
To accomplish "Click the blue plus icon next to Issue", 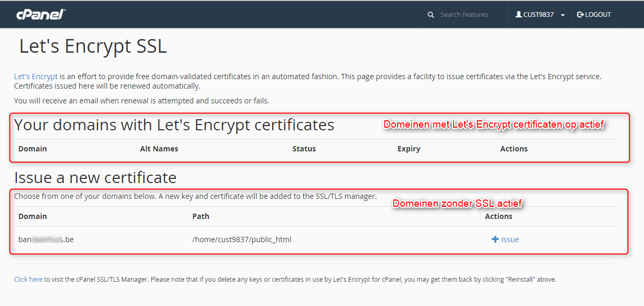I will click(495, 240).
